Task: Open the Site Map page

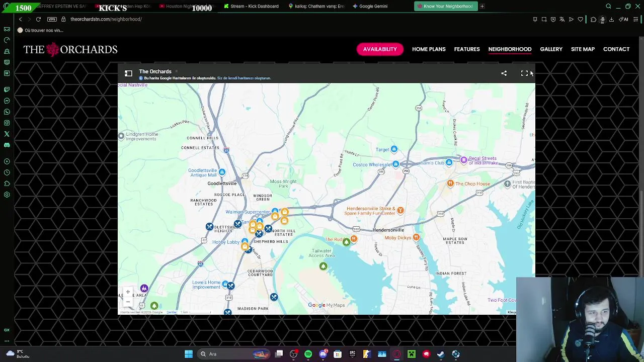Action: click(x=583, y=49)
